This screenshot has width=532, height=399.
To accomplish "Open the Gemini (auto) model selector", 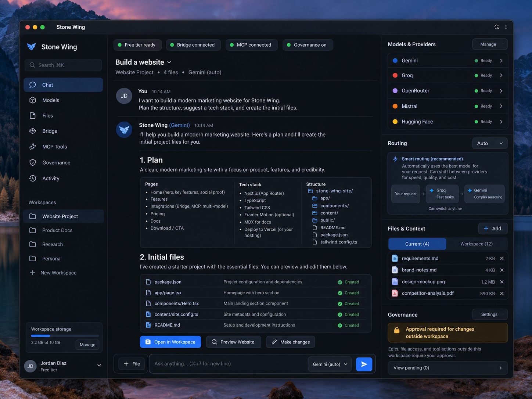I will (x=330, y=364).
